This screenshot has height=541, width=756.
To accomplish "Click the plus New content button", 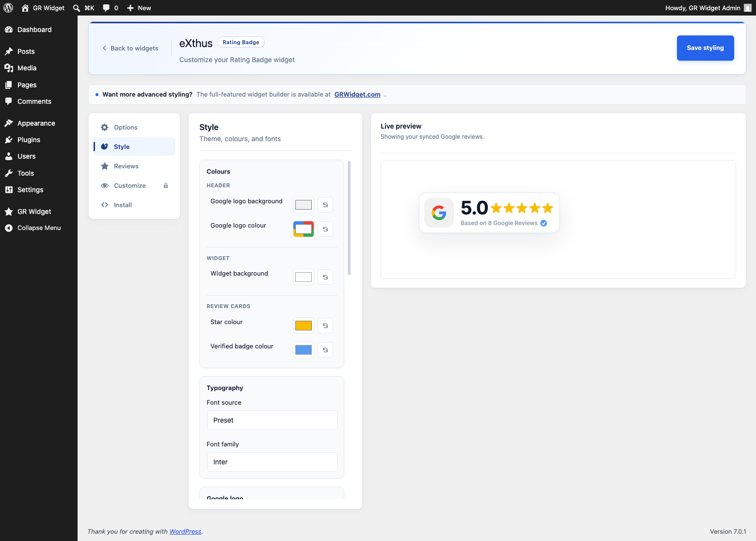I will coord(139,8).
